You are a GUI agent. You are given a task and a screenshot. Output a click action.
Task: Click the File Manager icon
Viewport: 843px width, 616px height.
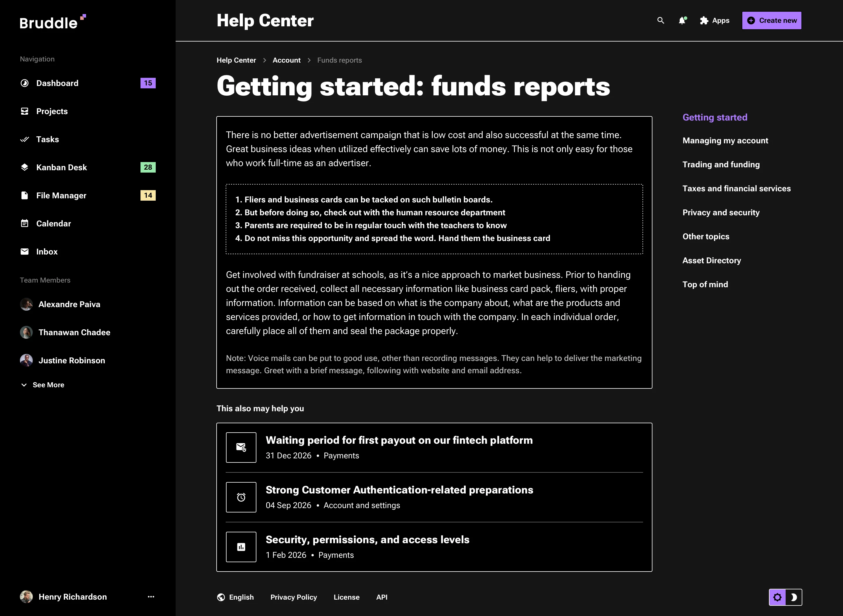[24, 195]
